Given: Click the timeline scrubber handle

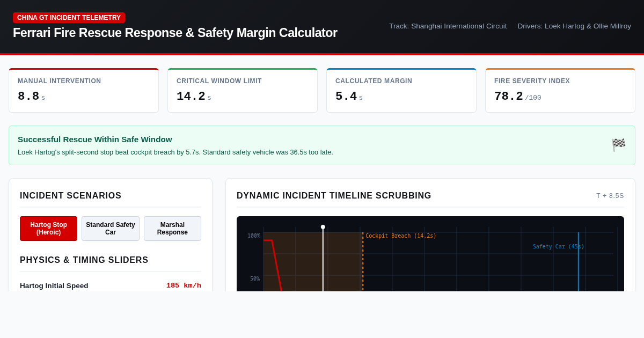Looking at the screenshot, I should coord(323,227).
